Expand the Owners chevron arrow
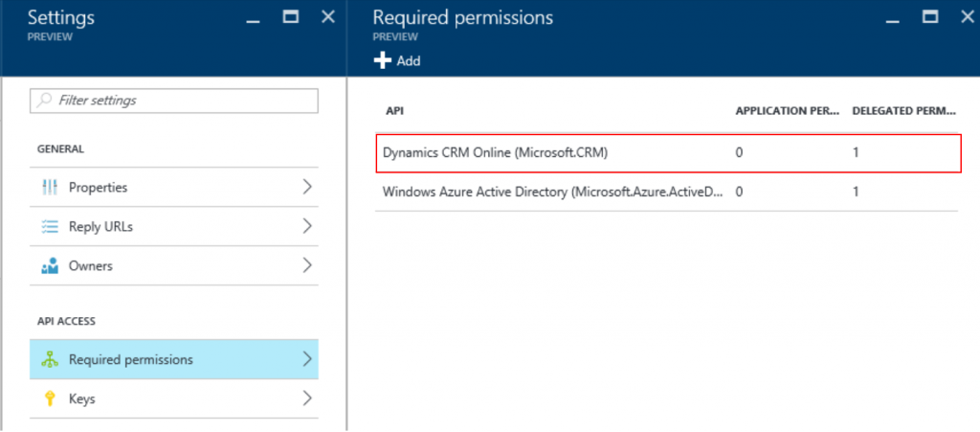Screen dimensions: 980x432 306,265
